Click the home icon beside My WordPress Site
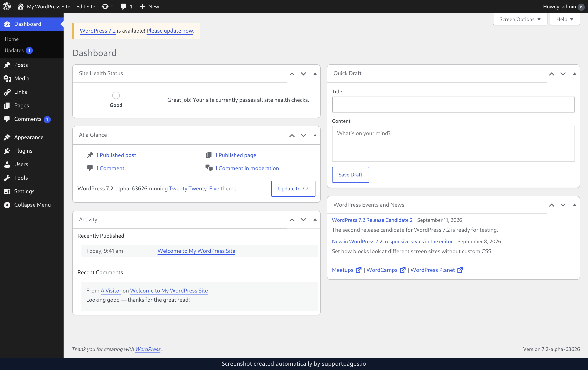Viewport: 588px width, 370px height. pyautogui.click(x=20, y=6)
